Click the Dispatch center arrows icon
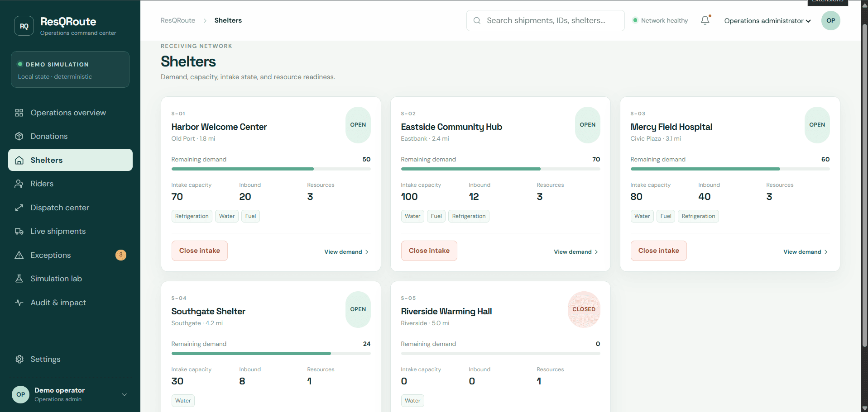 tap(19, 208)
